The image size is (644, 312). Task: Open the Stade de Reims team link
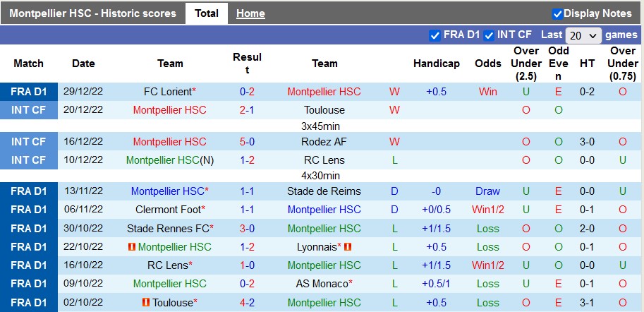324,191
